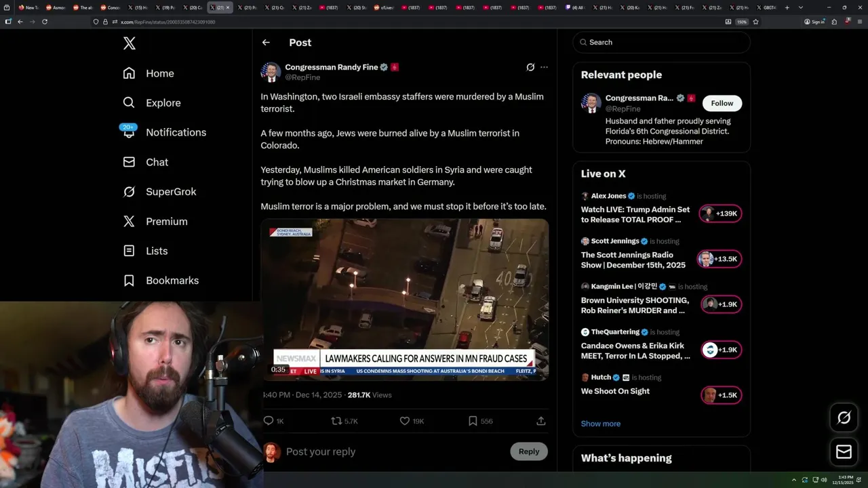Click the Reply button

tap(529, 451)
